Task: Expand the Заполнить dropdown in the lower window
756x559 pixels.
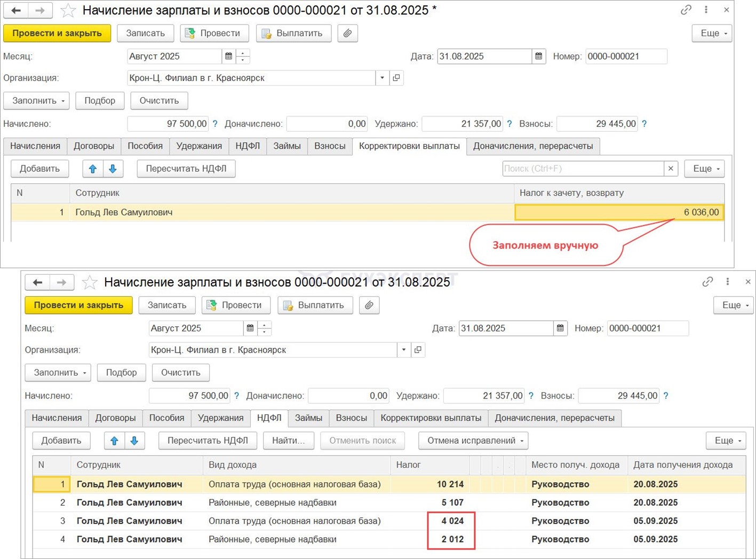Action: [x=58, y=372]
